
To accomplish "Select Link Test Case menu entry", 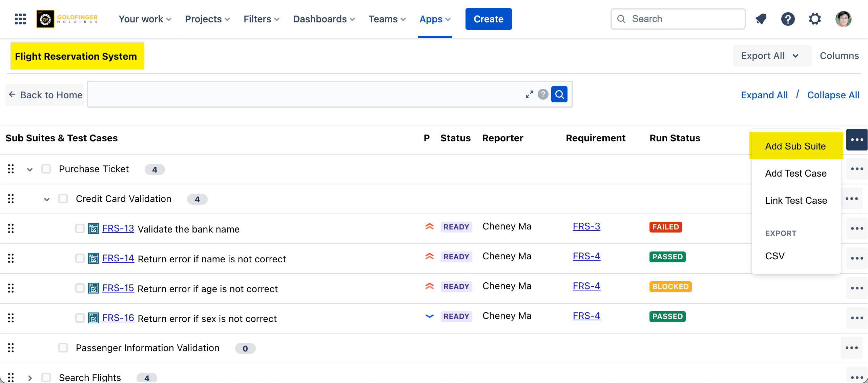I will tap(796, 200).
